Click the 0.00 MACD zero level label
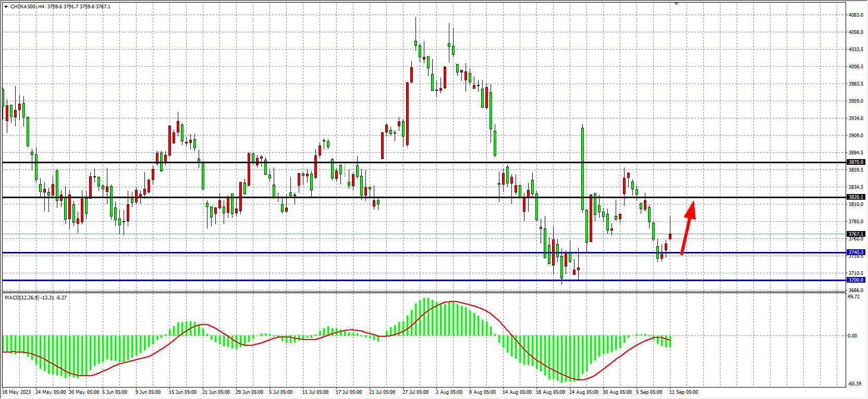Screen dimensions: 868x399 coord(852,336)
